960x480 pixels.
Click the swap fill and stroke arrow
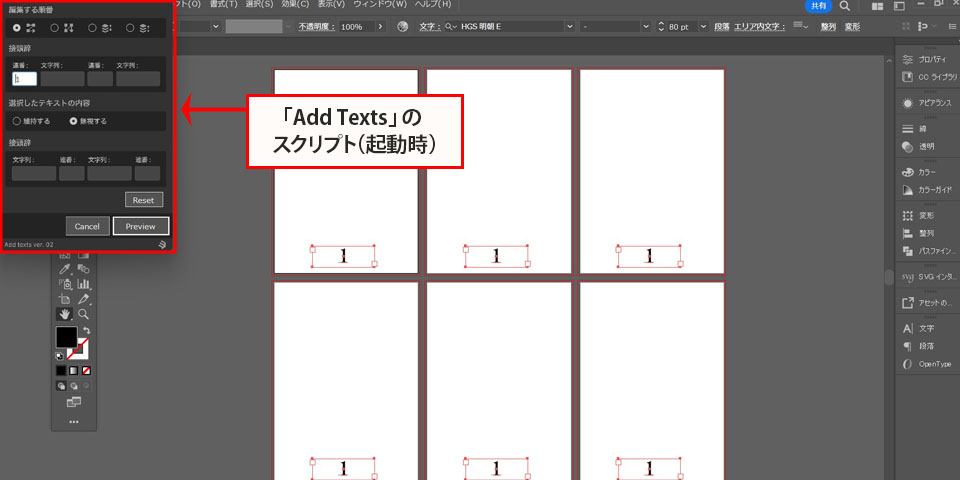point(85,330)
